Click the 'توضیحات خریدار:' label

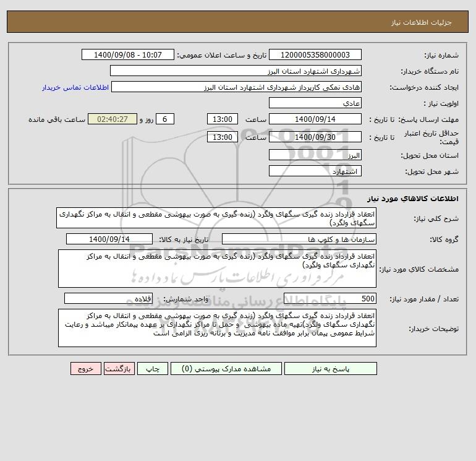pyautogui.click(x=434, y=329)
